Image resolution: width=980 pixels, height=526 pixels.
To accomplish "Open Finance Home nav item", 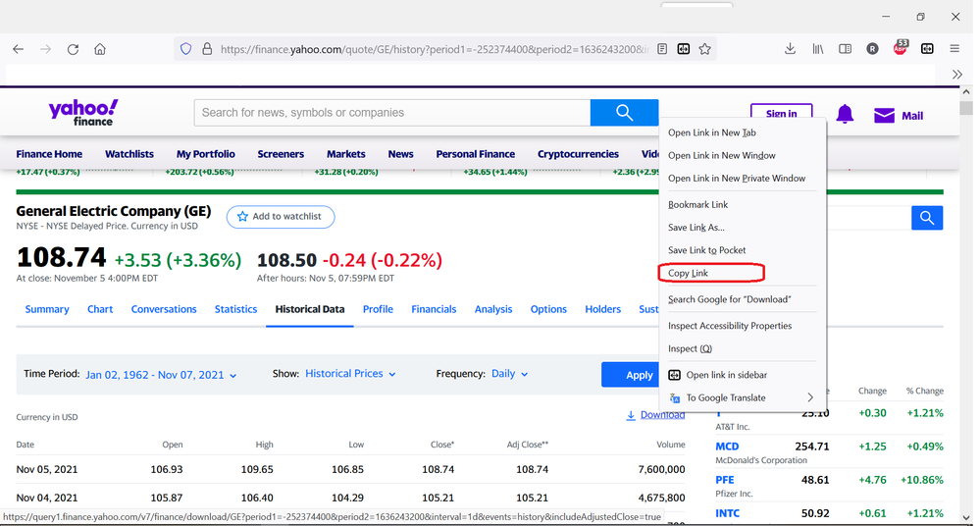I will click(49, 154).
